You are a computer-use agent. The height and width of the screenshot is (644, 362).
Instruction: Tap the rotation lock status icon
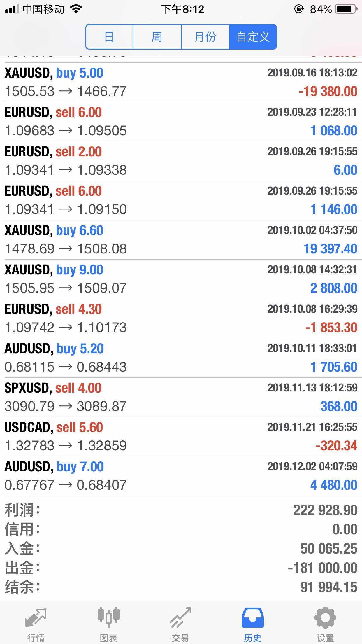[x=299, y=9]
